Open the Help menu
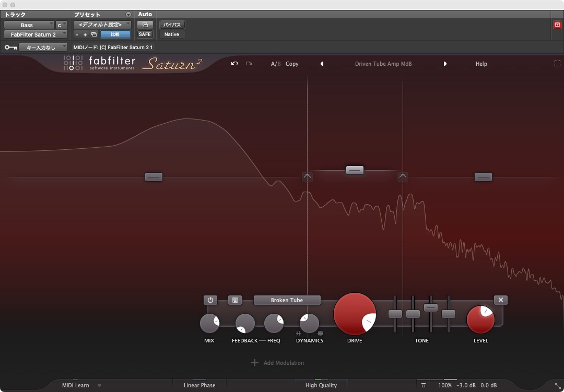 (x=481, y=64)
